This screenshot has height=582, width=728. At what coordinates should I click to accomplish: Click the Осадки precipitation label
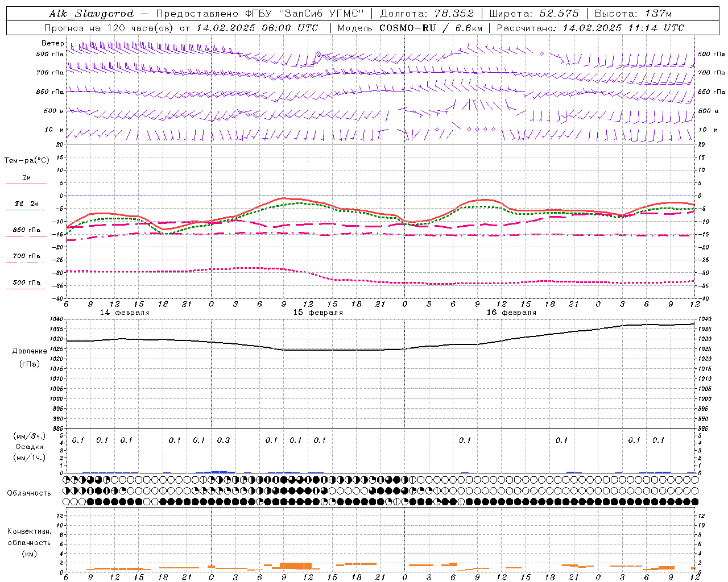point(30,447)
